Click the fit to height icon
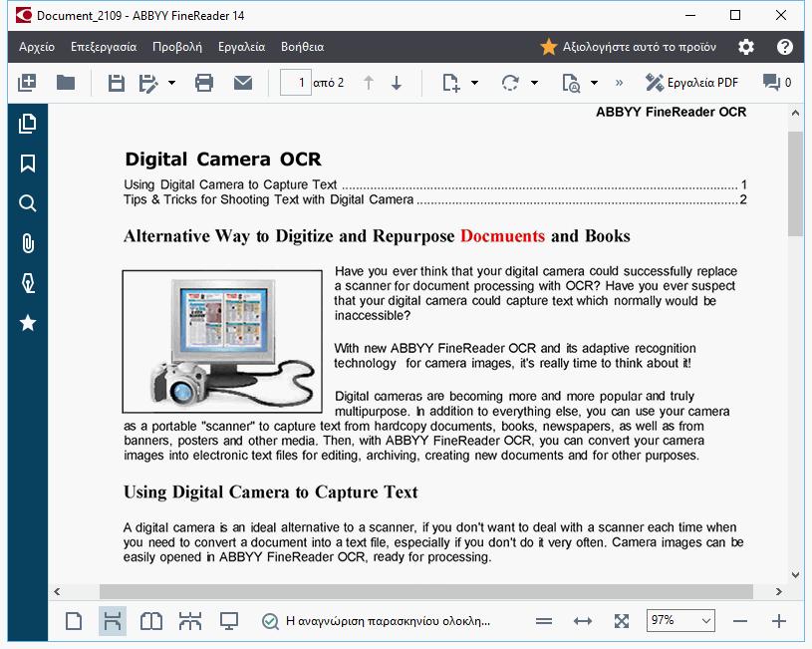The width and height of the screenshot is (812, 649). tap(544, 621)
